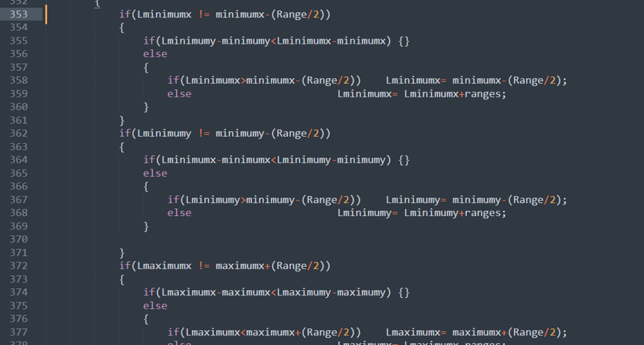This screenshot has width=644, height=345.
Task: Click line number 355 in the gutter
Action: point(19,41)
